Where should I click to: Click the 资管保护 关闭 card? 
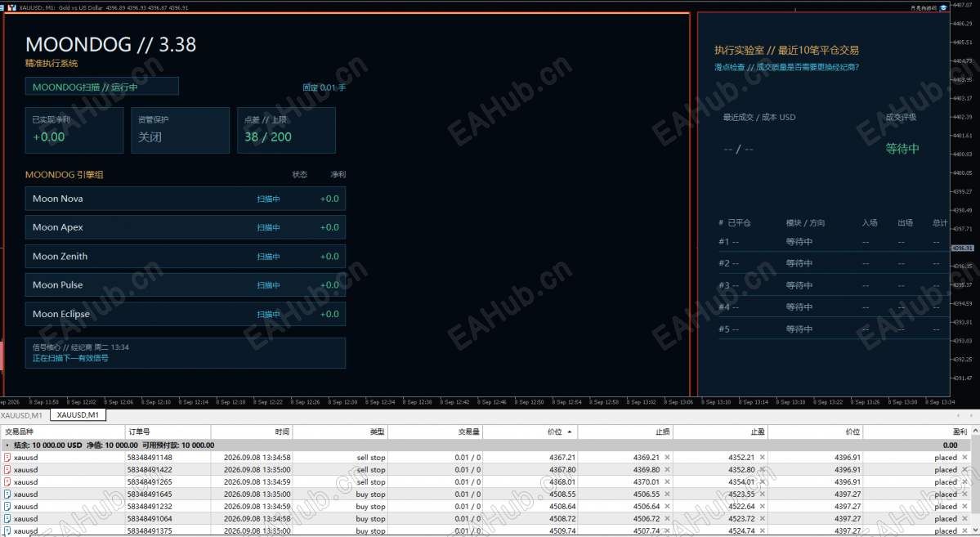pyautogui.click(x=181, y=130)
